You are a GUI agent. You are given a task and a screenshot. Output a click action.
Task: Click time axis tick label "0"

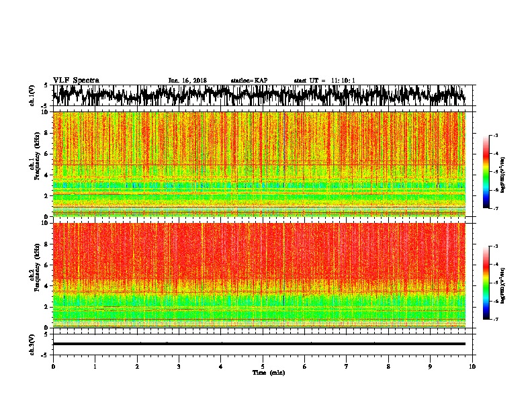point(53,367)
